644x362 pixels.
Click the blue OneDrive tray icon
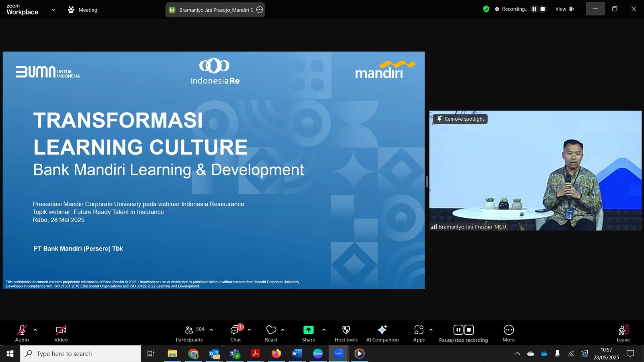click(544, 354)
